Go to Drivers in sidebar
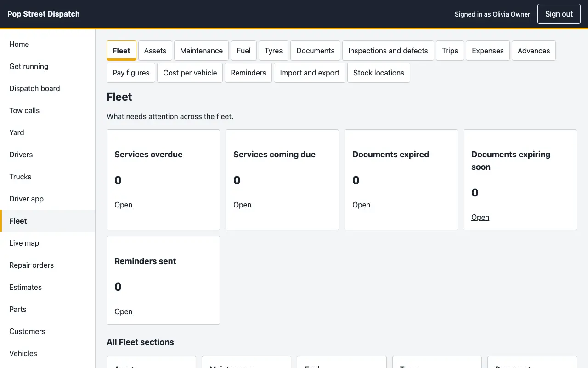This screenshot has width=588, height=368. (x=48, y=155)
